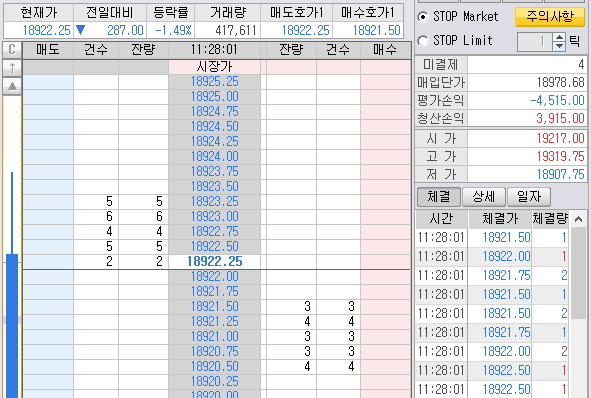This screenshot has width=591, height=398.
Task: Click the 매도 column header
Action: [48, 50]
